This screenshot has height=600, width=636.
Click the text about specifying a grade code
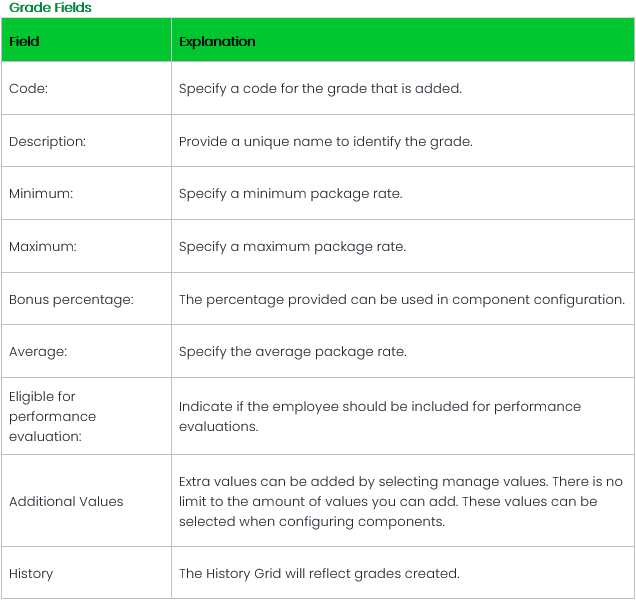320,89
